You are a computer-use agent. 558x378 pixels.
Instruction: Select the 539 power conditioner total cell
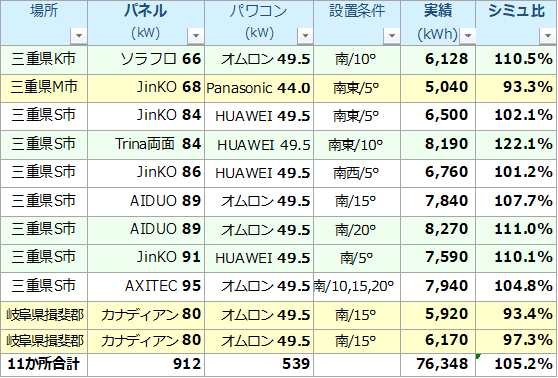click(259, 365)
